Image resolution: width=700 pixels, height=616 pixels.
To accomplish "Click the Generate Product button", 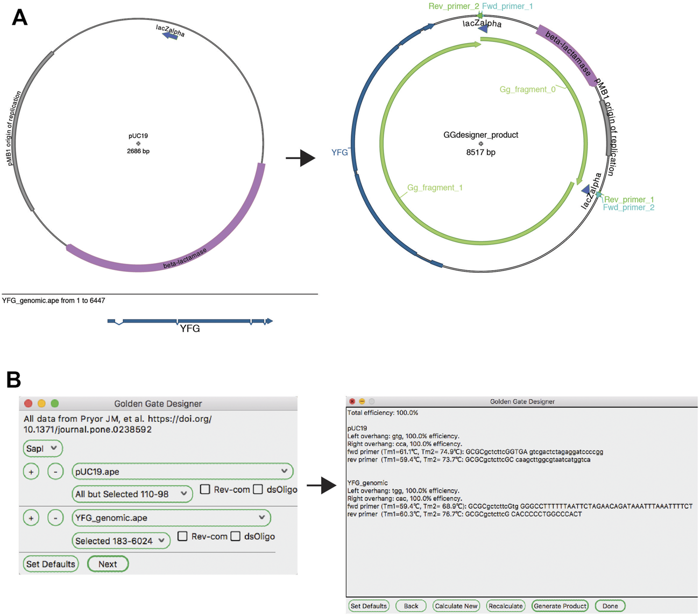I will pyautogui.click(x=560, y=606).
